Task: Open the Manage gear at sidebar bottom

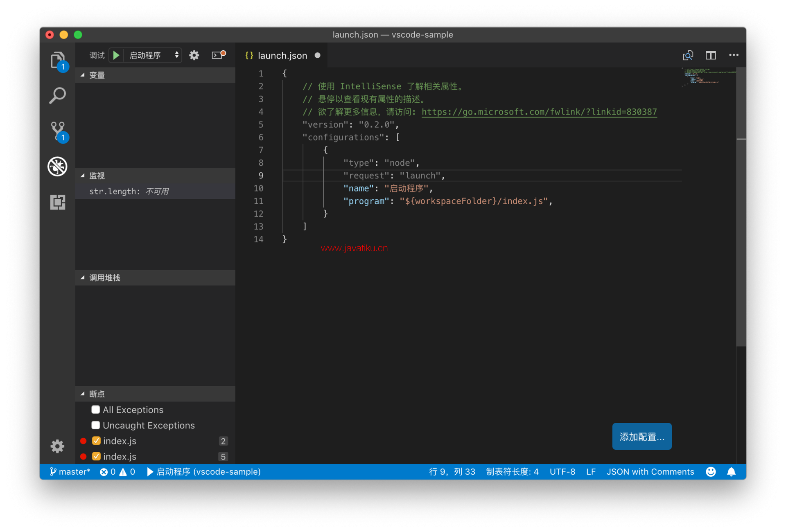Action: (57, 446)
